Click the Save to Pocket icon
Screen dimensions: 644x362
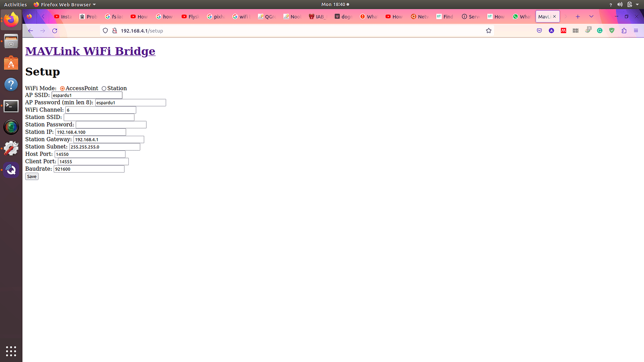point(539,31)
